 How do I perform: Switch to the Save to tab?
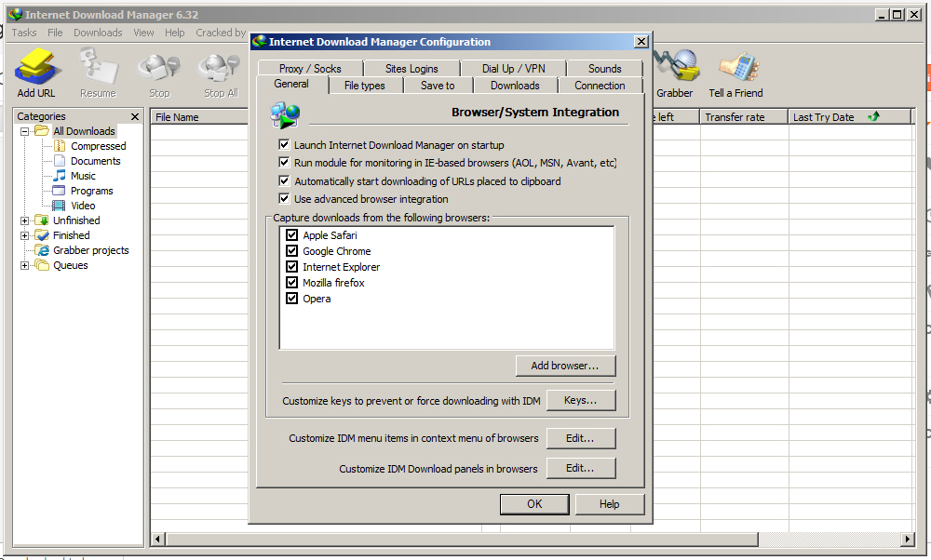438,86
